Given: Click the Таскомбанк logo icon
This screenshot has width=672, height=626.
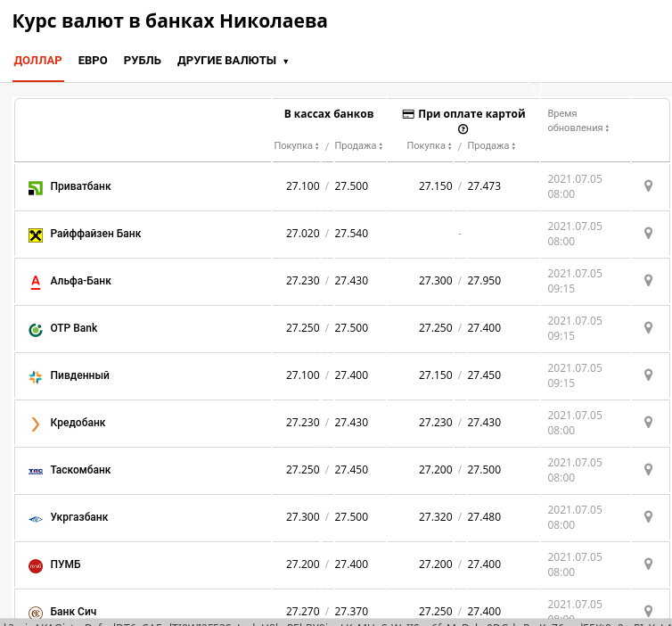Looking at the screenshot, I should pyautogui.click(x=36, y=471).
